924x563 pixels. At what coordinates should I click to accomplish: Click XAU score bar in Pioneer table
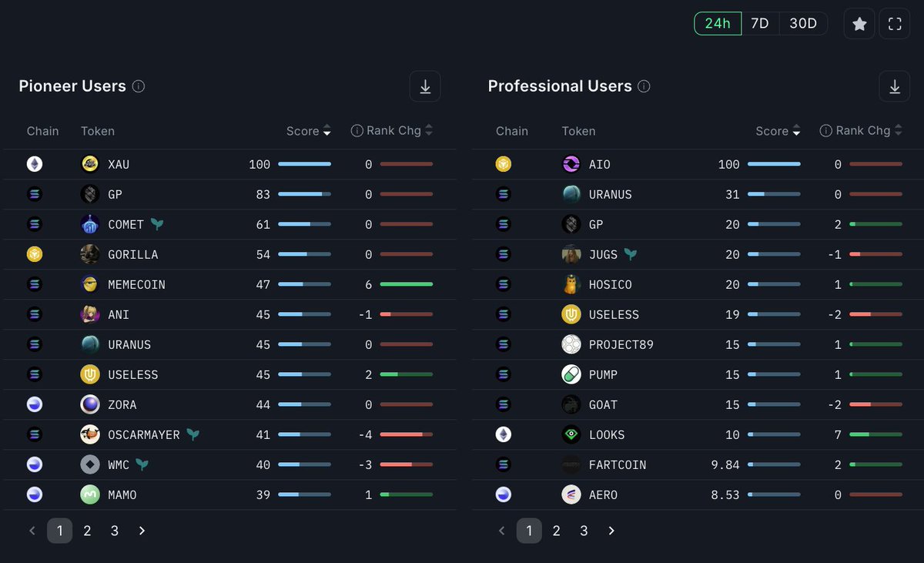[x=304, y=164]
